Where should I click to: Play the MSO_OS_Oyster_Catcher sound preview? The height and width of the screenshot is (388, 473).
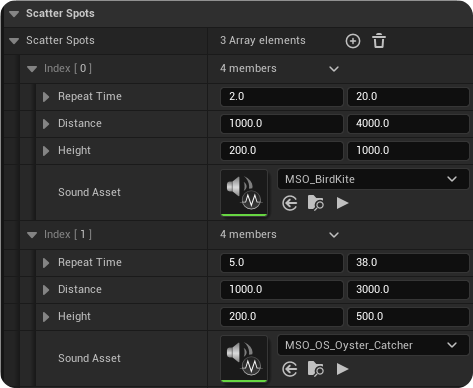(342, 369)
